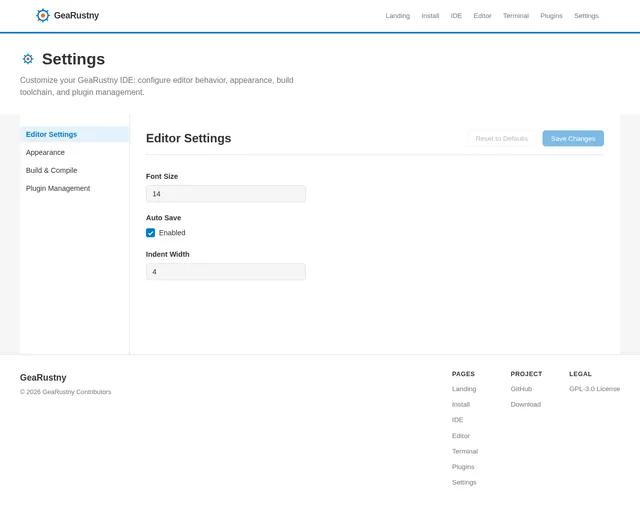The image size is (640, 505).
Task: Select Editor Settings sidebar tab
Action: point(75,134)
